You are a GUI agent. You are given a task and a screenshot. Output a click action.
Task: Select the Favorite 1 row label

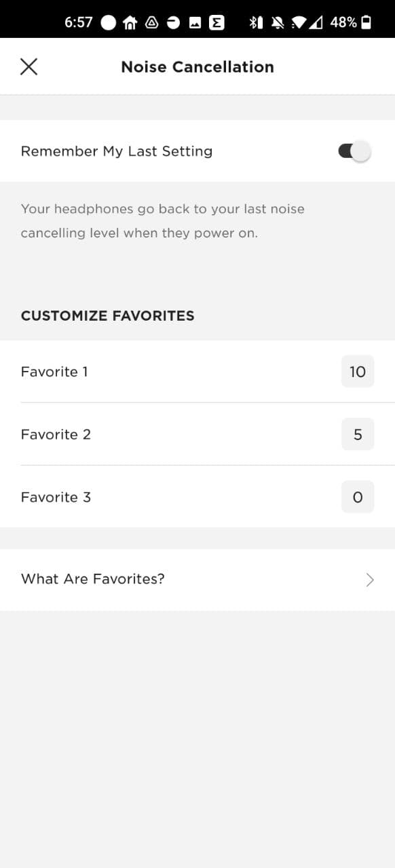coord(54,372)
